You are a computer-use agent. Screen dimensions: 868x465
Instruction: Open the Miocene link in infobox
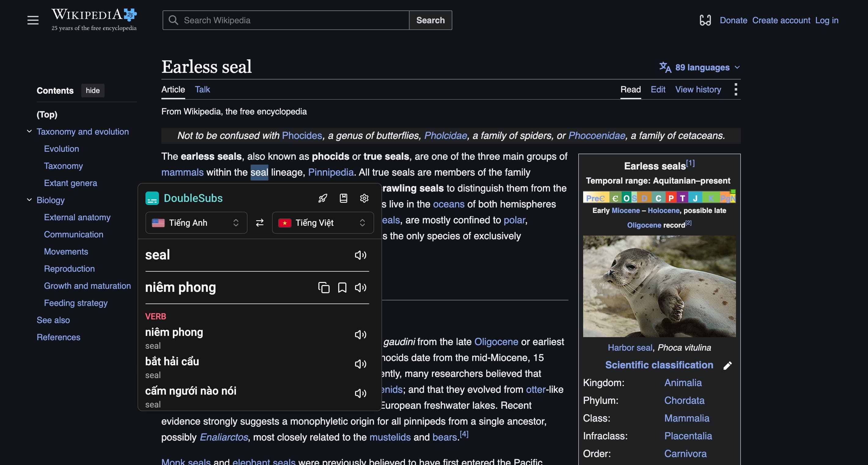coord(625,210)
